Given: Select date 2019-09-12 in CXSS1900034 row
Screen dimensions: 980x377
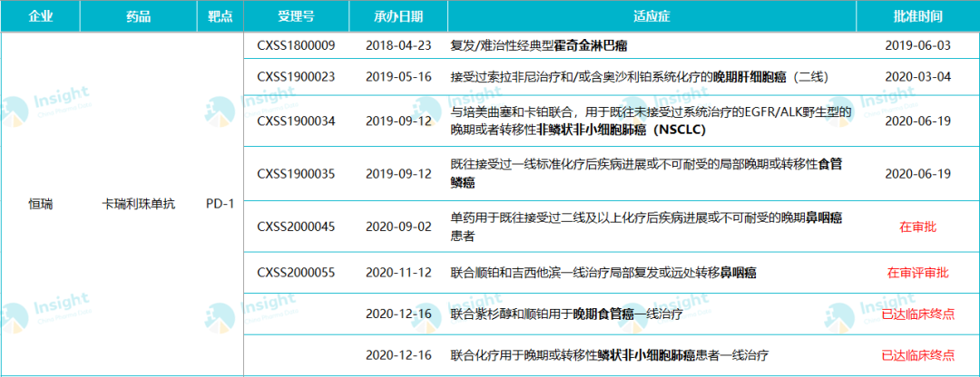Looking at the screenshot, I should tap(398, 121).
